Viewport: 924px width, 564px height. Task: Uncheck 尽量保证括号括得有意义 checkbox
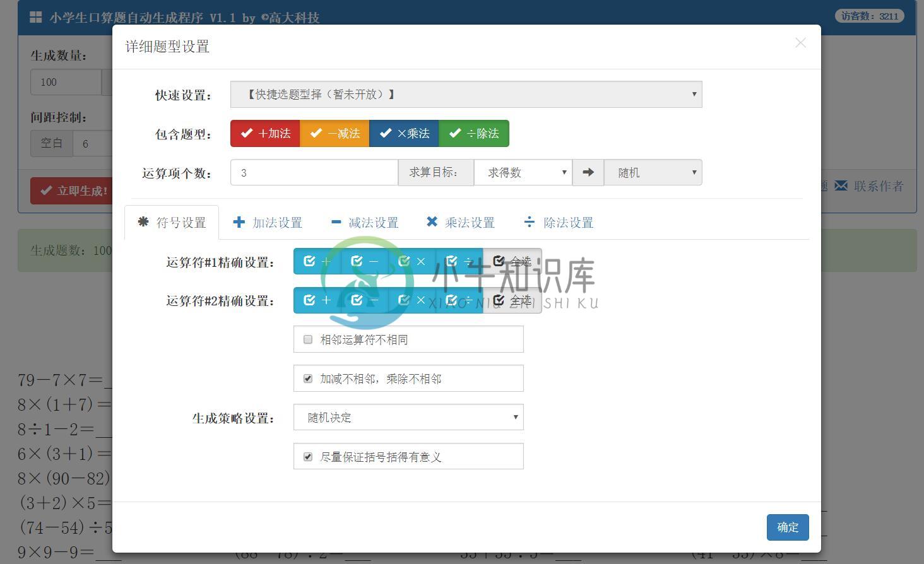pyautogui.click(x=308, y=457)
